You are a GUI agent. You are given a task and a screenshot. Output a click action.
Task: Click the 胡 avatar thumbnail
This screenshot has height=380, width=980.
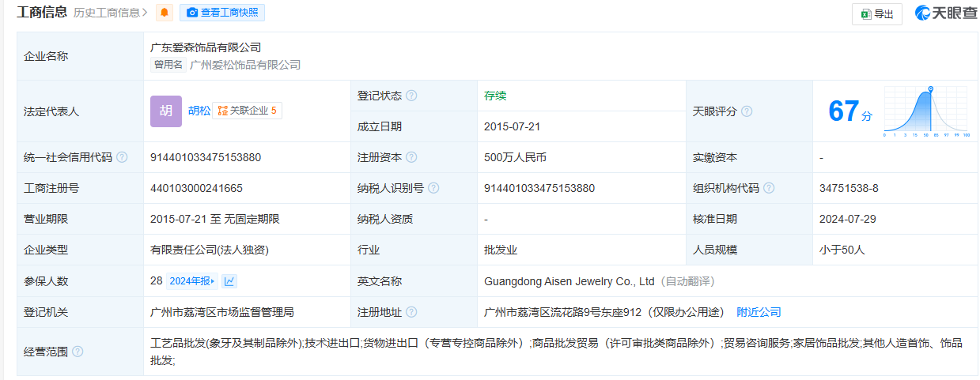click(166, 111)
